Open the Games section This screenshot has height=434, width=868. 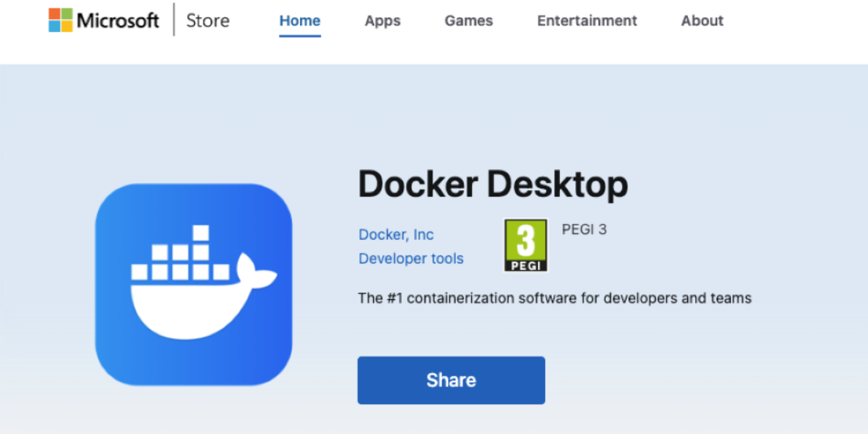pyautogui.click(x=468, y=20)
